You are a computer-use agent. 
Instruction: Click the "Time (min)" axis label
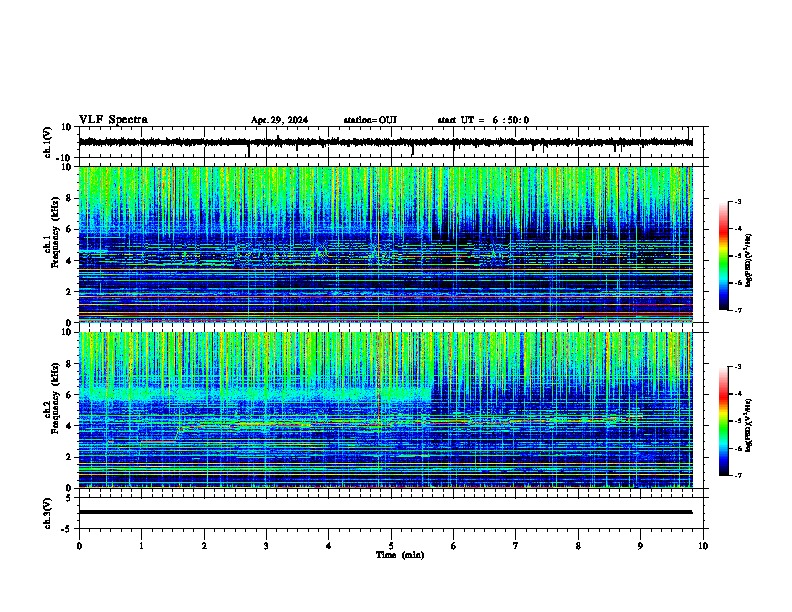point(400,555)
